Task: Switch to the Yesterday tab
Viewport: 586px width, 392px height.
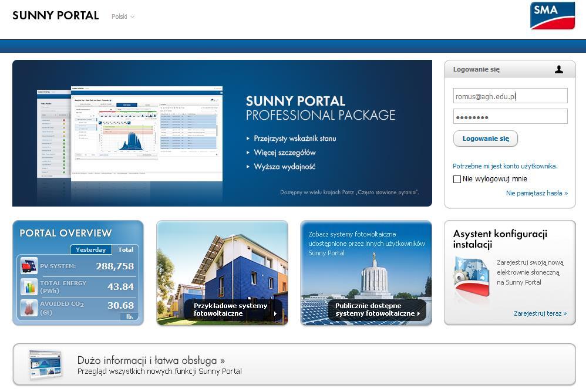Action: point(91,249)
